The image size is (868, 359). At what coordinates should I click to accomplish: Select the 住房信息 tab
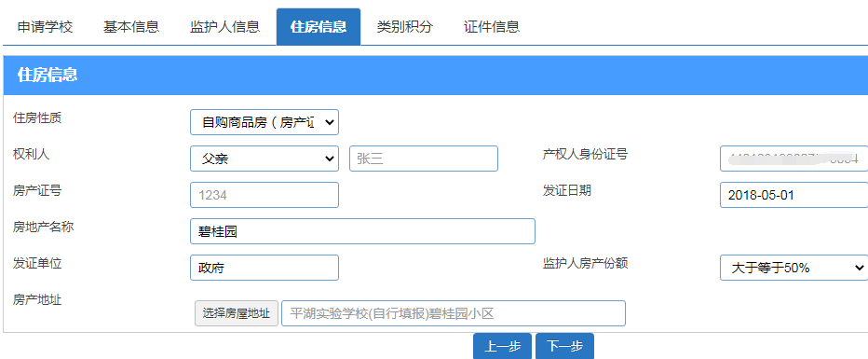point(319,27)
